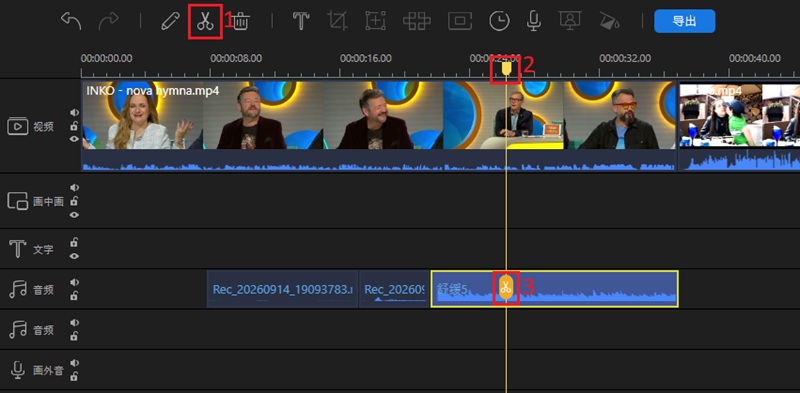
Task: Click the yellow playhead marker on ruler
Action: tap(506, 68)
